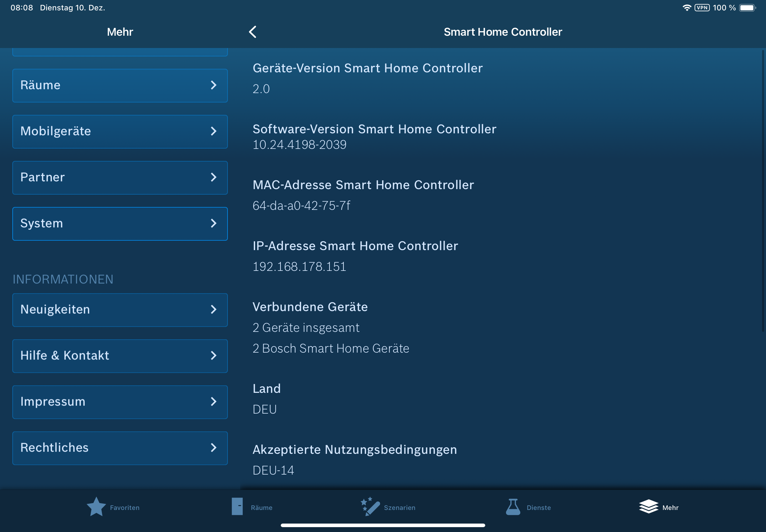Open Dienste flask icon
The image size is (766, 532).
click(x=513, y=507)
